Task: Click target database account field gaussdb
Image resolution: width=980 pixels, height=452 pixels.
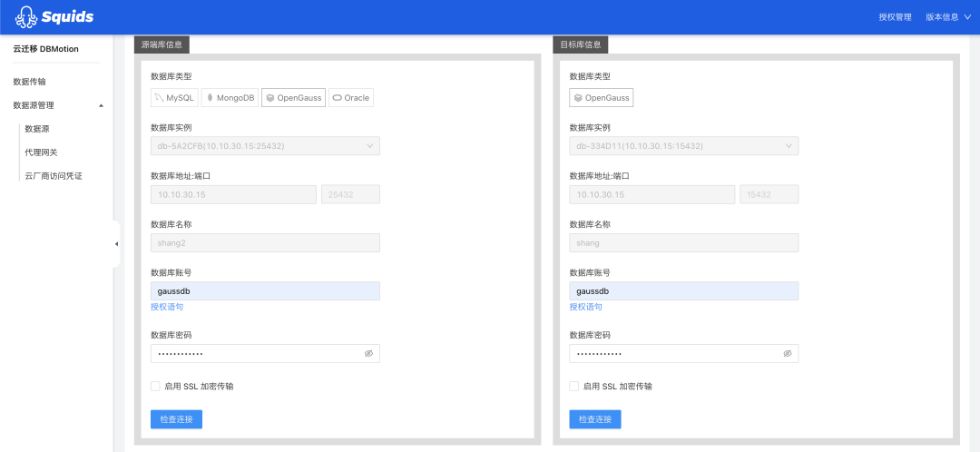Action: [684, 291]
